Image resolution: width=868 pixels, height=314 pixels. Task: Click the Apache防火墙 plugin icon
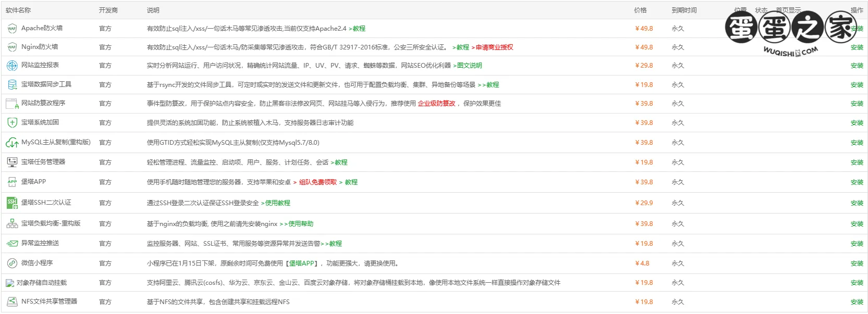[x=12, y=29]
